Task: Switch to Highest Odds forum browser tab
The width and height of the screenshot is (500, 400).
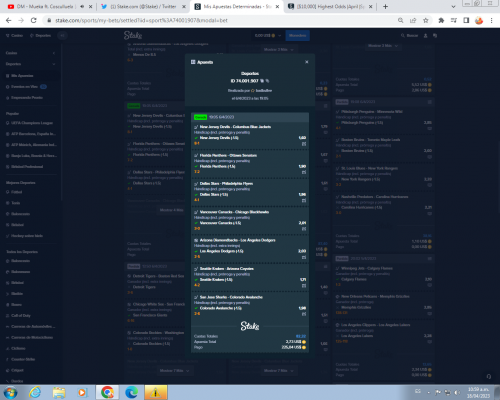Action: (330, 7)
